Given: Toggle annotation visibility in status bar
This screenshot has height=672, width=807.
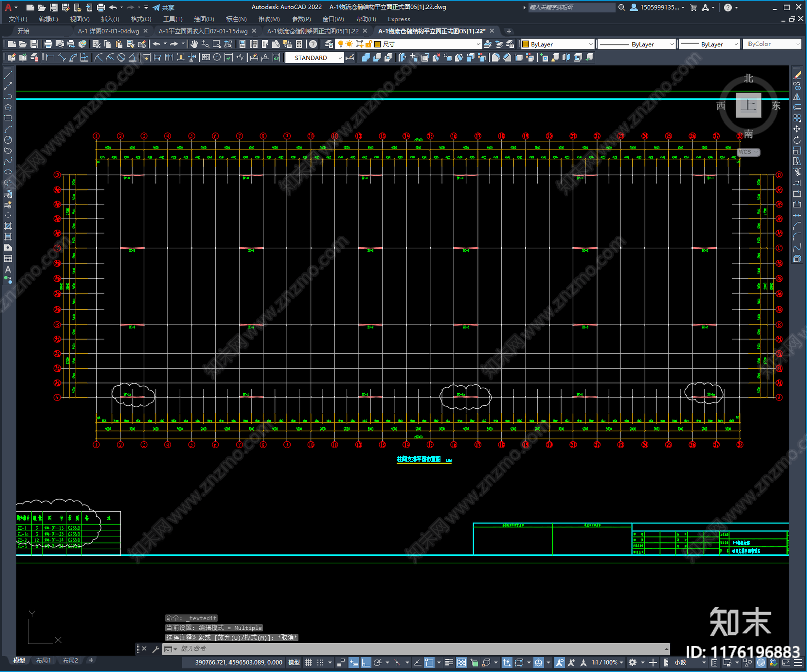Looking at the screenshot, I should tap(560, 662).
